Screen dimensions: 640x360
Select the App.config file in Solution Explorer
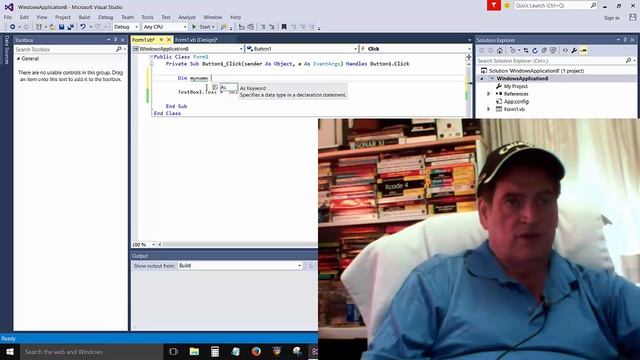coord(516,102)
